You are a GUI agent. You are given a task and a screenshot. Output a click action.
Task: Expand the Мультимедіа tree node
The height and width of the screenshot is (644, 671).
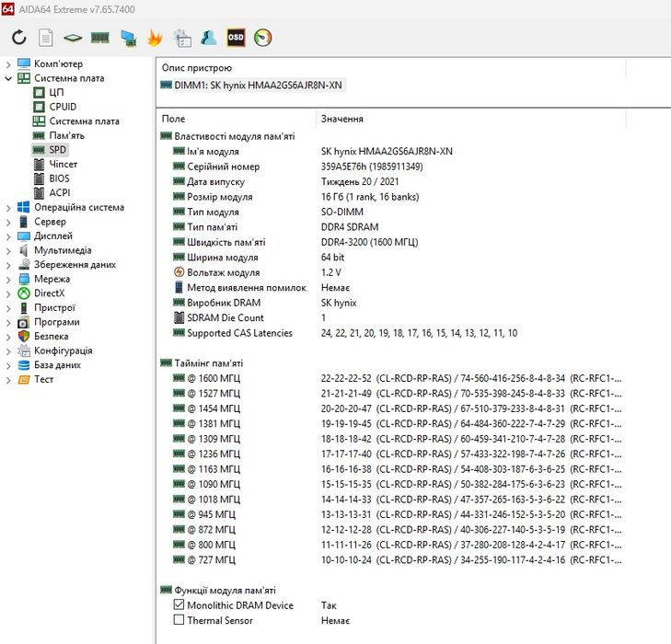8,251
